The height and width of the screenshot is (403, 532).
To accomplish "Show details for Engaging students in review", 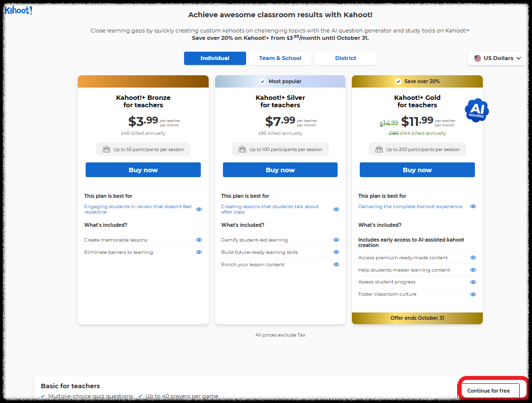I will [199, 209].
